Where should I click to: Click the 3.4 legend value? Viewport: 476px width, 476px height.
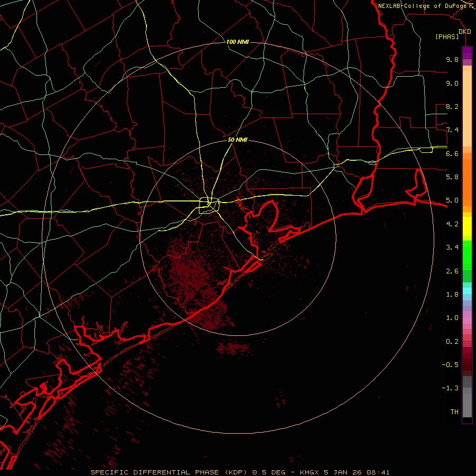pyautogui.click(x=452, y=248)
